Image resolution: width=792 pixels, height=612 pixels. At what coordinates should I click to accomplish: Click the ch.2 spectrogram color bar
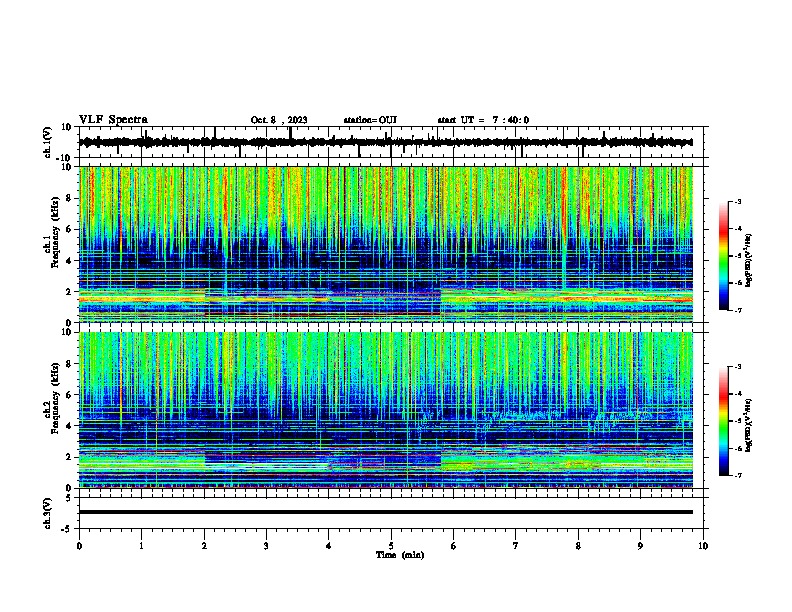[724, 421]
